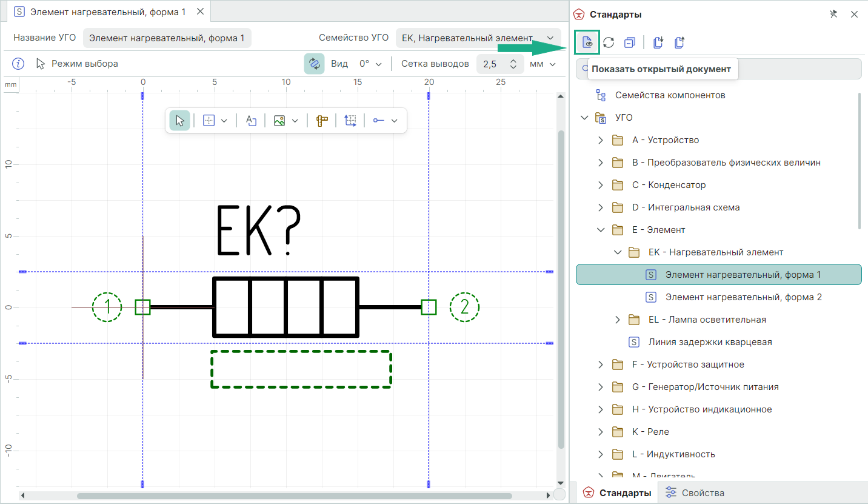The image size is (868, 504).
Task: Select 'Элемент нагревательный, форма 2' tree item
Action: (x=743, y=297)
